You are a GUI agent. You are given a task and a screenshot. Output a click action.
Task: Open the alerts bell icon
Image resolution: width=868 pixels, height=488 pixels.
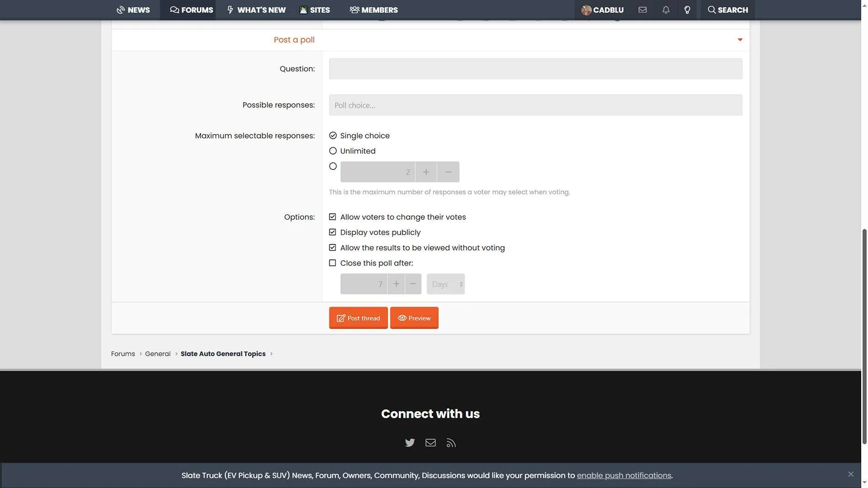(x=666, y=10)
